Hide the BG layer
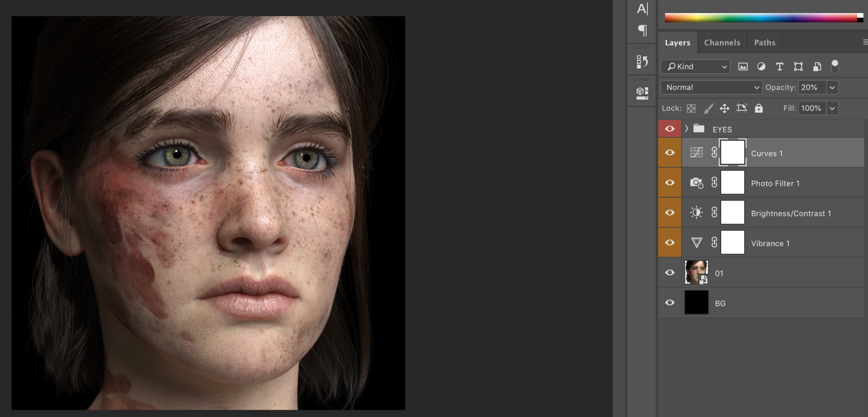 pyautogui.click(x=670, y=302)
